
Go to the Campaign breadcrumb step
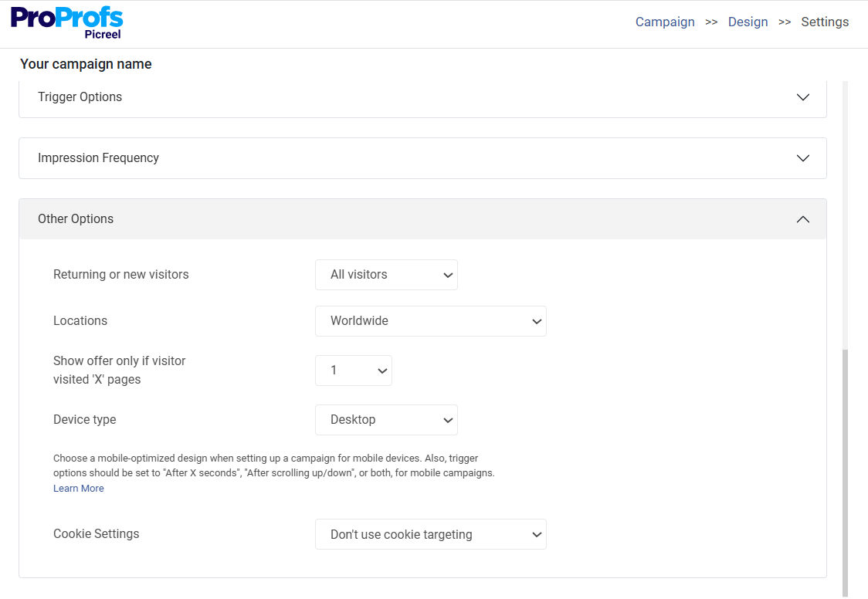click(x=665, y=22)
